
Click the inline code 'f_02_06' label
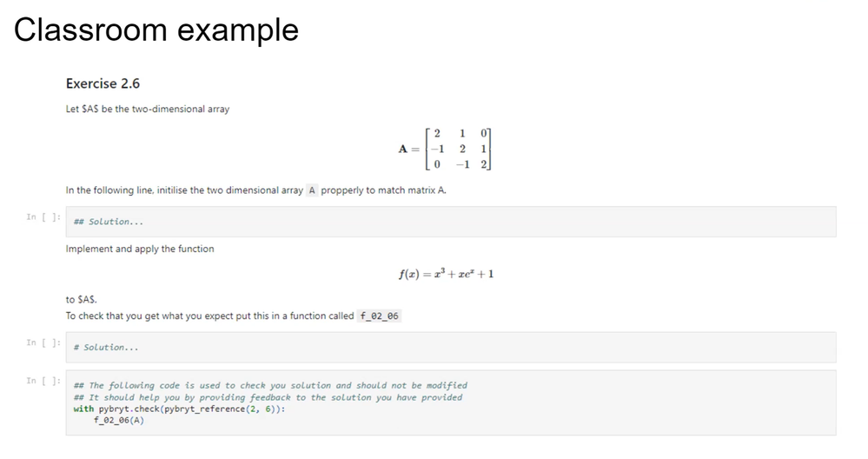pyautogui.click(x=379, y=316)
